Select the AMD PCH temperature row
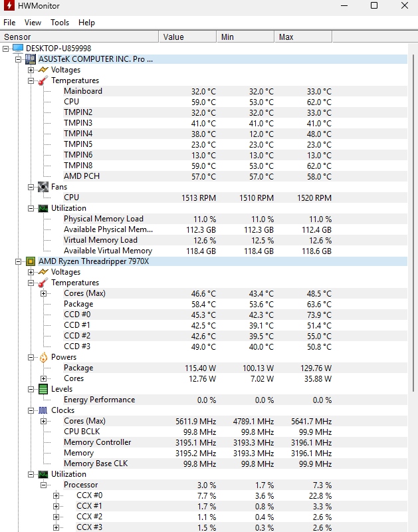This screenshot has width=418, height=532. (82, 176)
